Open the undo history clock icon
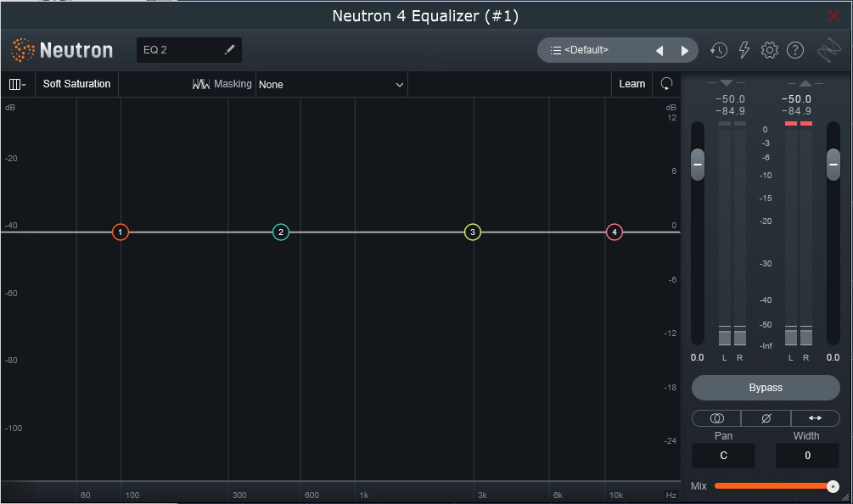 click(719, 50)
